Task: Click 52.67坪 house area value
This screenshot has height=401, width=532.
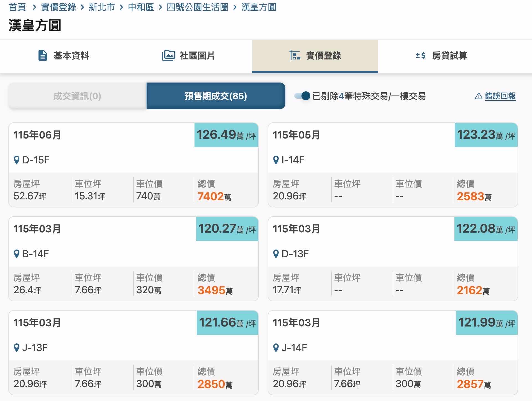Action: tap(30, 196)
